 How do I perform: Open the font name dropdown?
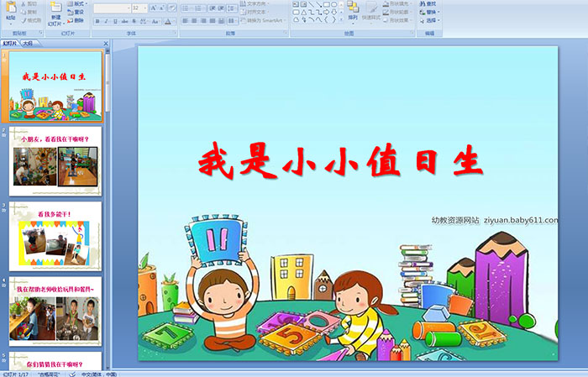[126, 8]
